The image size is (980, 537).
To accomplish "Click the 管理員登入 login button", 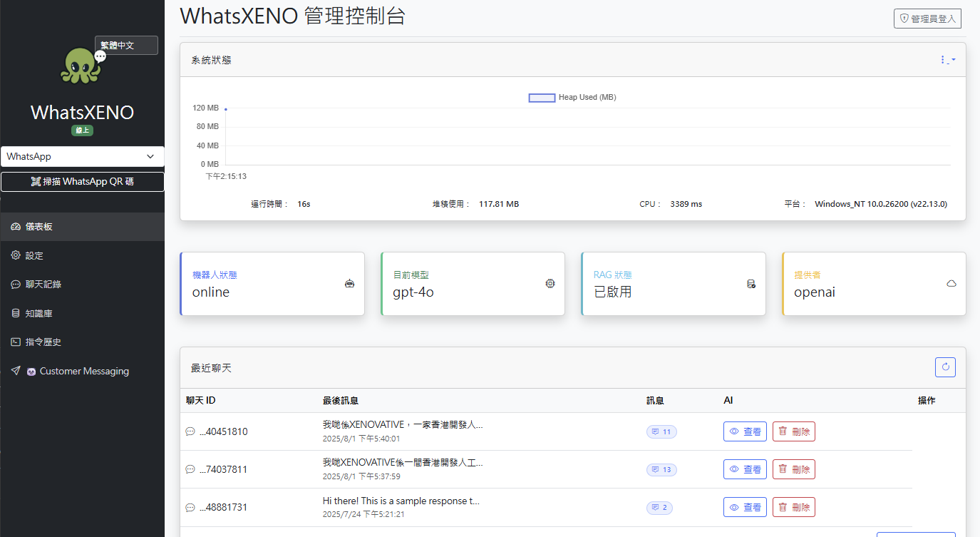I will pos(927,18).
